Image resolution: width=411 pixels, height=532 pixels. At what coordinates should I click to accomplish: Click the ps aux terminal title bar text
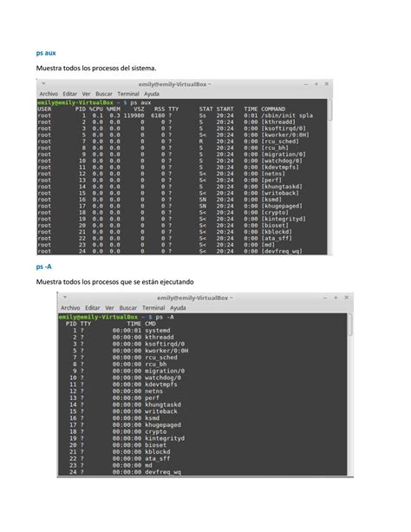(174, 84)
